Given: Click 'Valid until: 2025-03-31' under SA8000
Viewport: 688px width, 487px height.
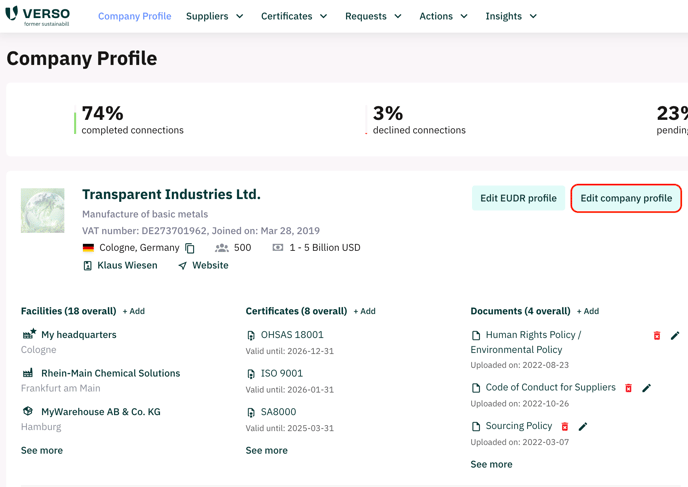Looking at the screenshot, I should coord(290,428).
